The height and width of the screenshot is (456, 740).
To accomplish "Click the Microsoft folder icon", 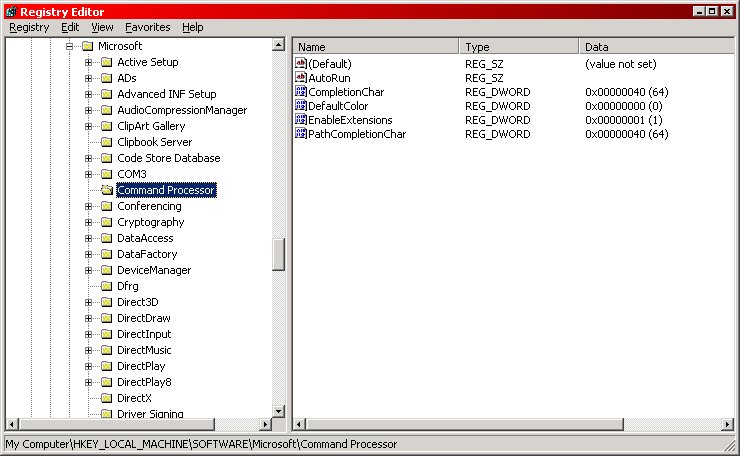I will click(88, 46).
